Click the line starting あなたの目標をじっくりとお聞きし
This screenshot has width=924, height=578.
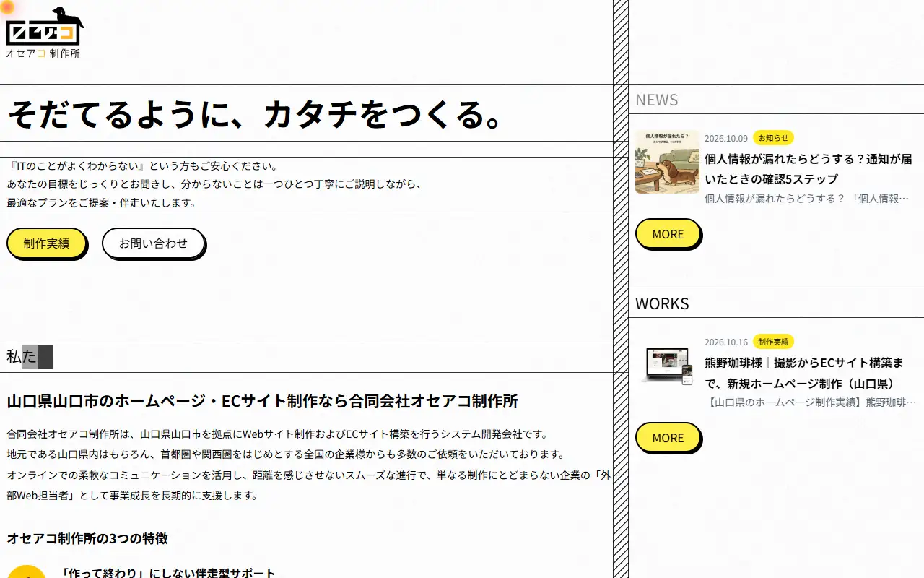coord(214,184)
